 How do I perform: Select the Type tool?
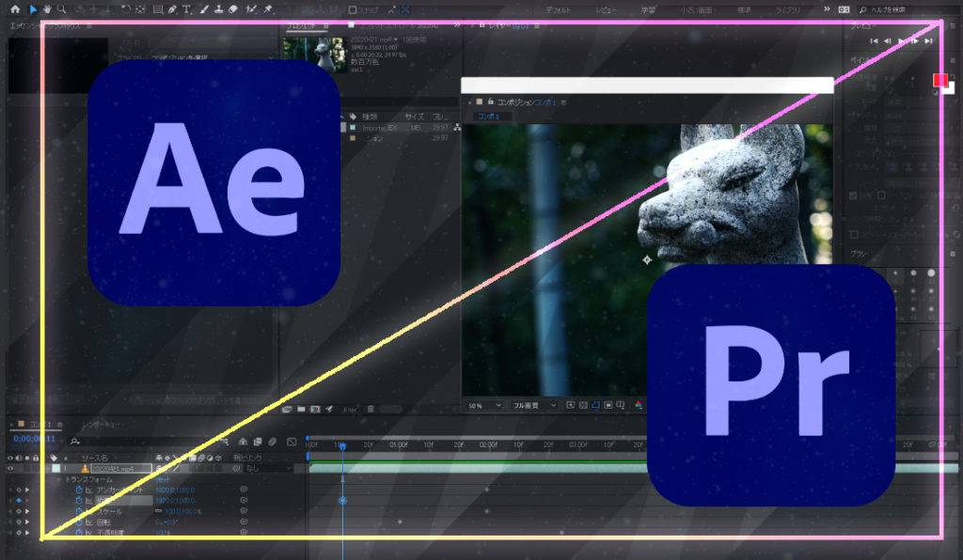[x=187, y=9]
